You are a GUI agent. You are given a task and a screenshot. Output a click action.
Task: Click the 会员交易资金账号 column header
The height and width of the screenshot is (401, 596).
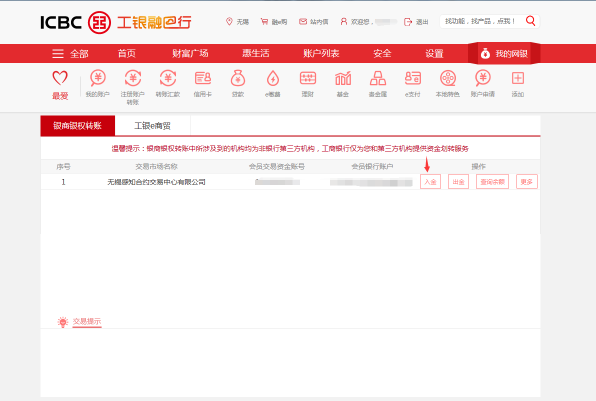[277, 166]
